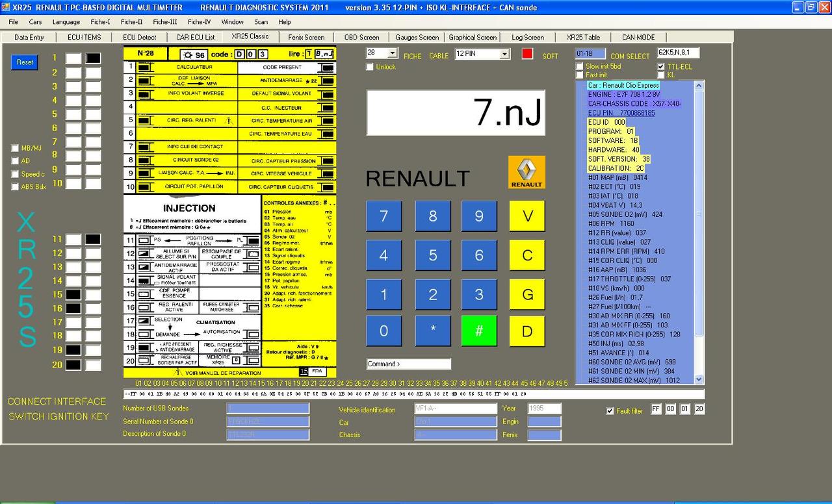Screen dimensions: 832x504
Task: Click the yellow V keypad button
Action: click(x=527, y=216)
